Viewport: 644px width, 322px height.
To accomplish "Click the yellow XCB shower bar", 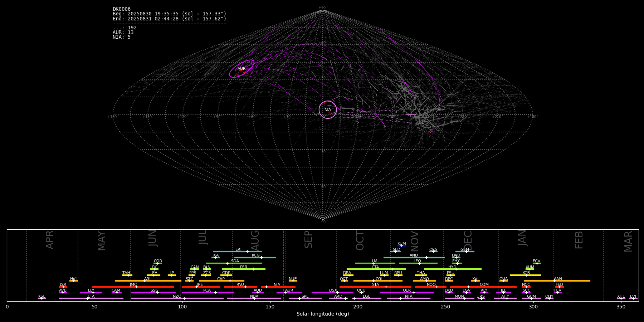I will 525,275.
